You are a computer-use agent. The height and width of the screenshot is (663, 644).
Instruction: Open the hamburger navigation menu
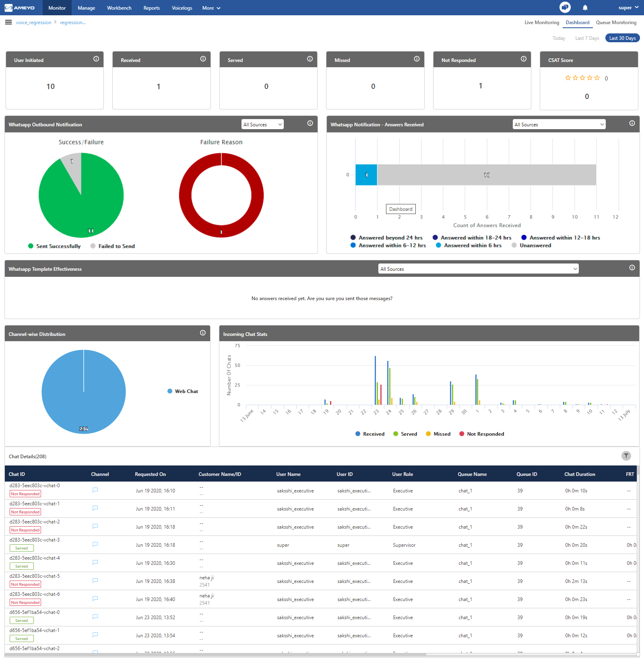(8, 22)
